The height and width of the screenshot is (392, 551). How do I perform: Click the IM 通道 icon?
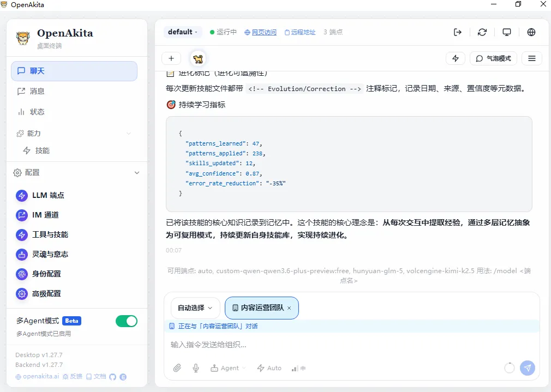[x=22, y=215]
